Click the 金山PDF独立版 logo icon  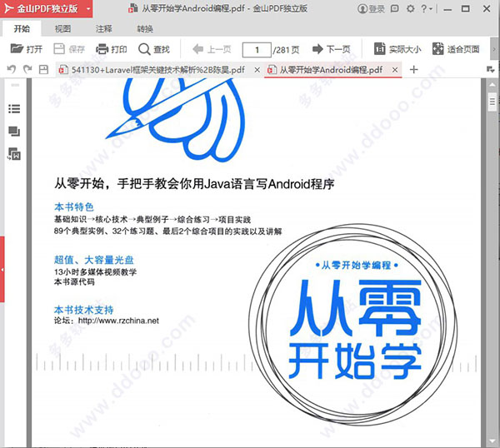point(8,8)
